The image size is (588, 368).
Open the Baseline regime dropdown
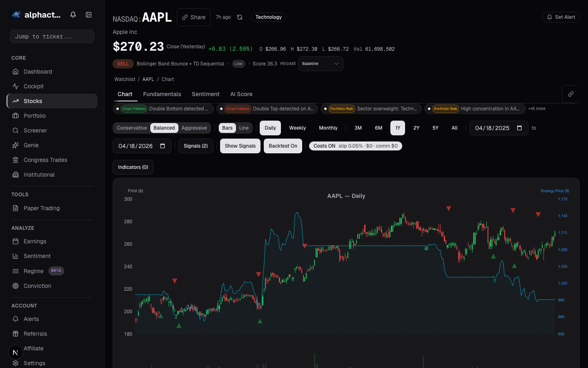point(321,64)
